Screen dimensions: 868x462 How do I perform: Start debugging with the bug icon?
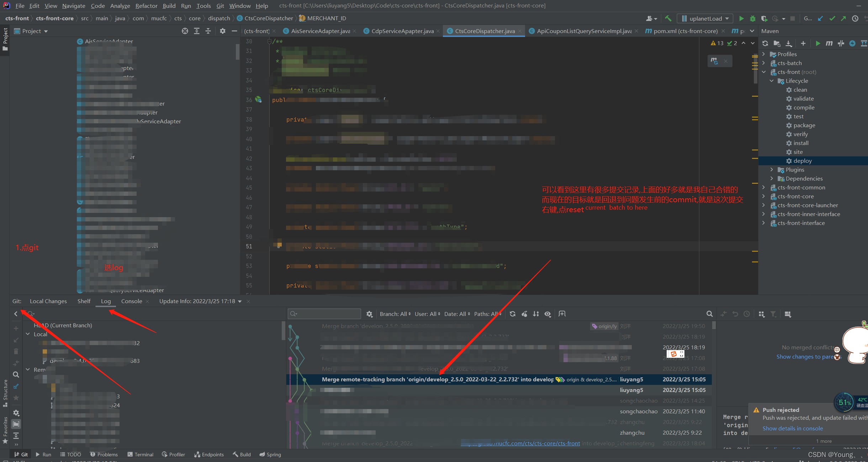point(752,18)
